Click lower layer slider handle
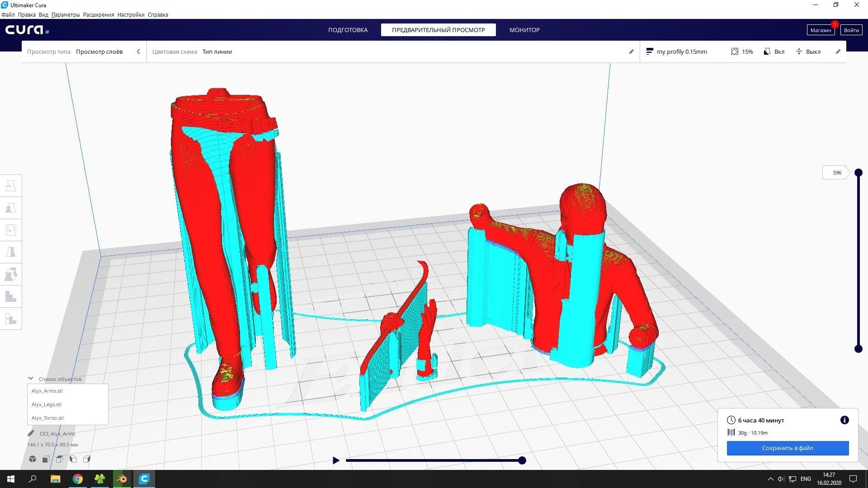 coord(858,349)
